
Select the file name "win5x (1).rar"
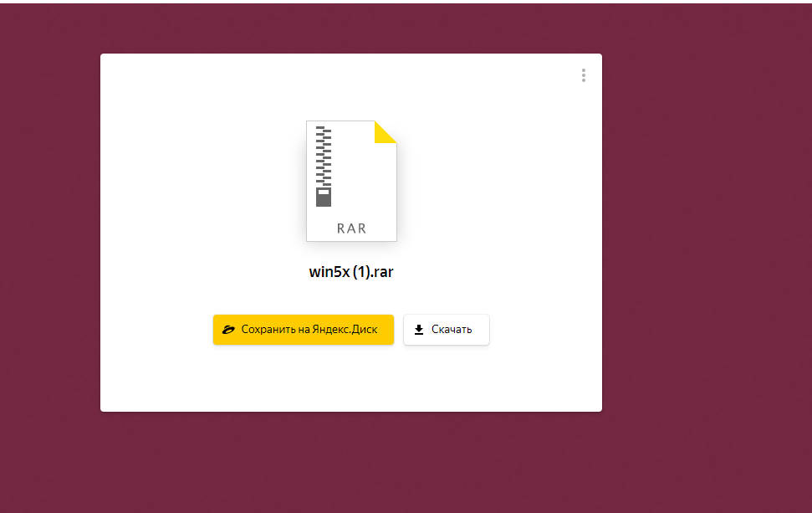pyautogui.click(x=351, y=273)
